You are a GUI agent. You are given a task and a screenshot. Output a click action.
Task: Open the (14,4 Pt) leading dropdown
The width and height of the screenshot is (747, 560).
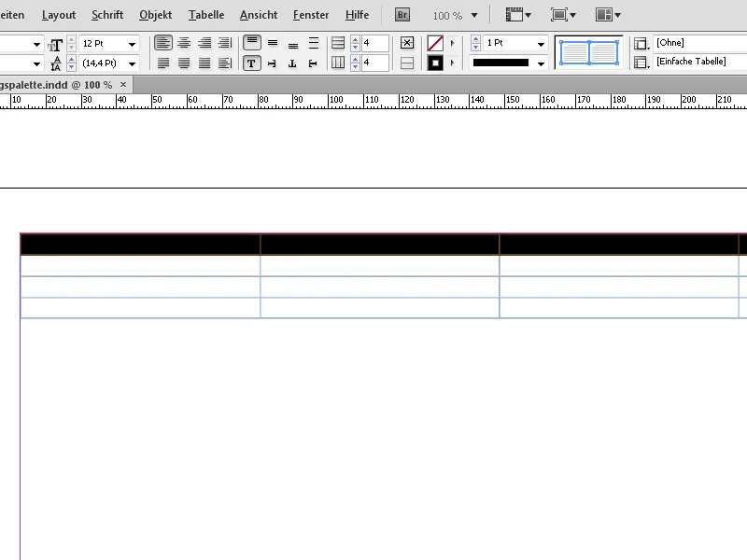(x=132, y=63)
